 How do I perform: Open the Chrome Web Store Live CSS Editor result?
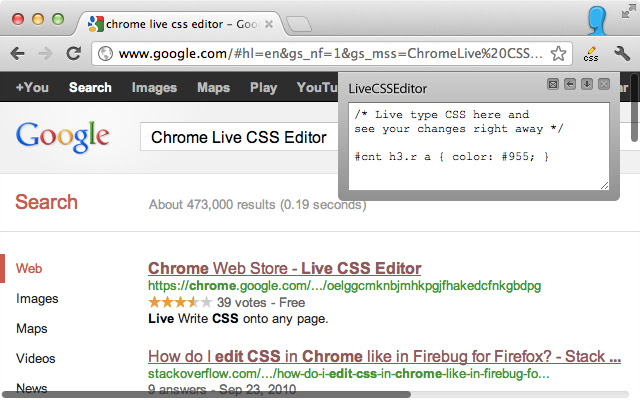[x=284, y=268]
